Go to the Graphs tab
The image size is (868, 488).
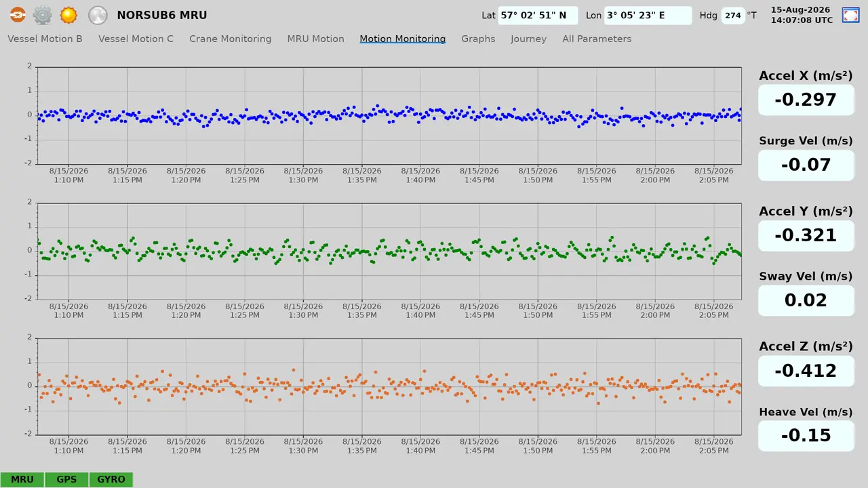(x=478, y=39)
